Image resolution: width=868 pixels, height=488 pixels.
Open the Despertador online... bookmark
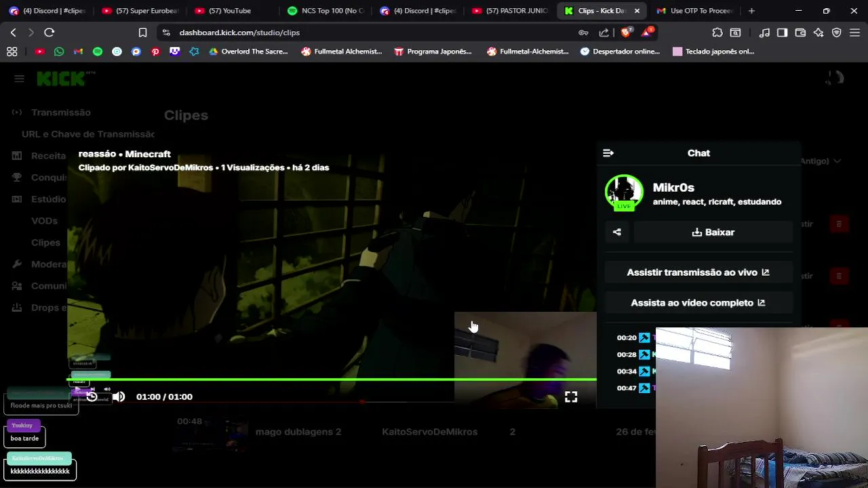[x=620, y=52]
